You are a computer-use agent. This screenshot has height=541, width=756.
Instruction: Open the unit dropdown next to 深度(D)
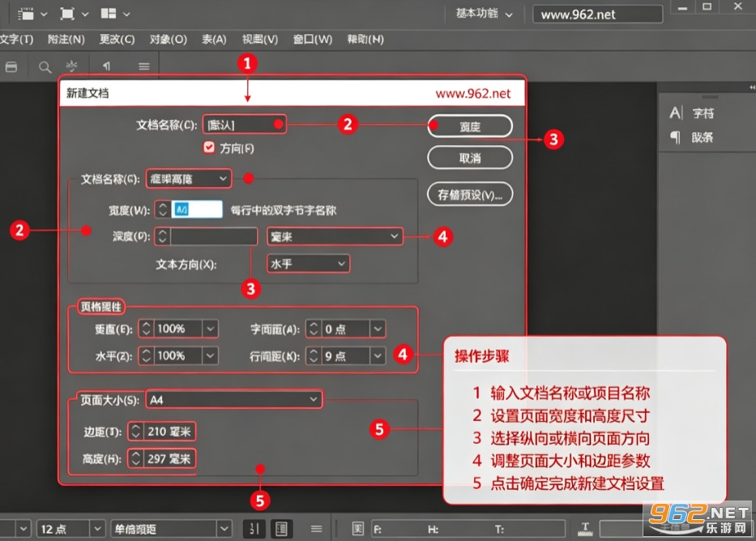click(335, 236)
